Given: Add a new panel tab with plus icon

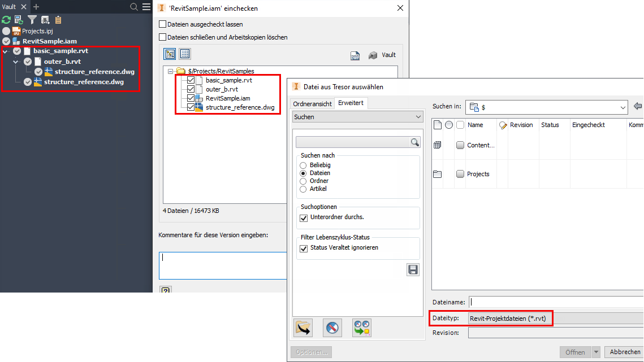Looking at the screenshot, I should click(36, 7).
